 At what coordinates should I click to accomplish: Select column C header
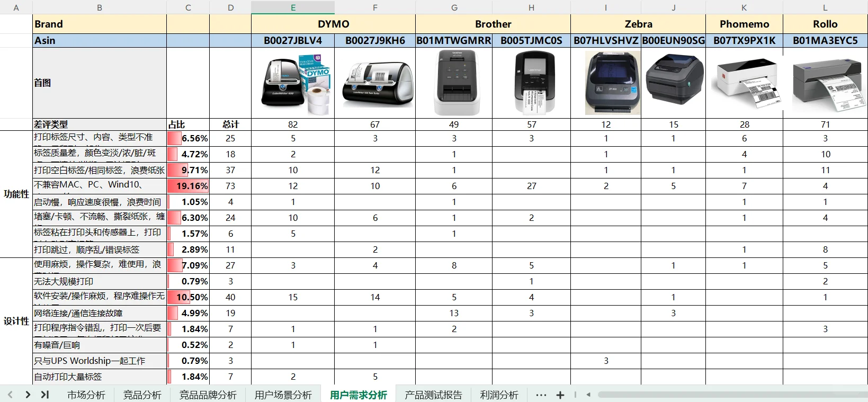click(188, 7)
